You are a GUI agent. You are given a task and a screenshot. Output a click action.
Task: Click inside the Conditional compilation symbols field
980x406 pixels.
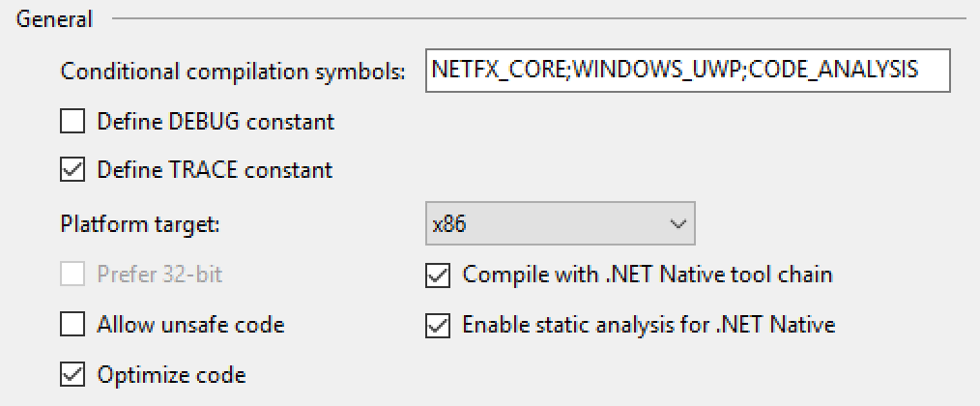pyautogui.click(x=686, y=71)
